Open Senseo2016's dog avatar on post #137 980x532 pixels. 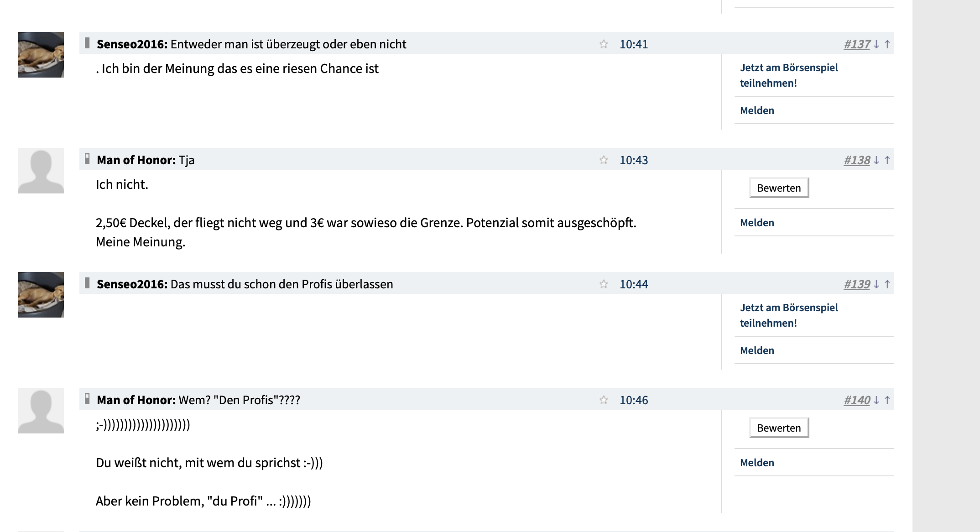[41, 55]
